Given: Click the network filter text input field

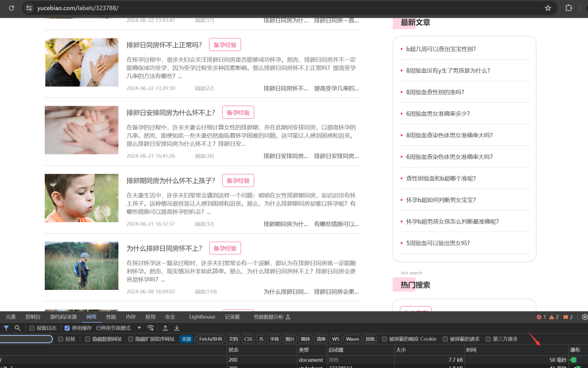Looking at the screenshot, I should click(x=26, y=339).
